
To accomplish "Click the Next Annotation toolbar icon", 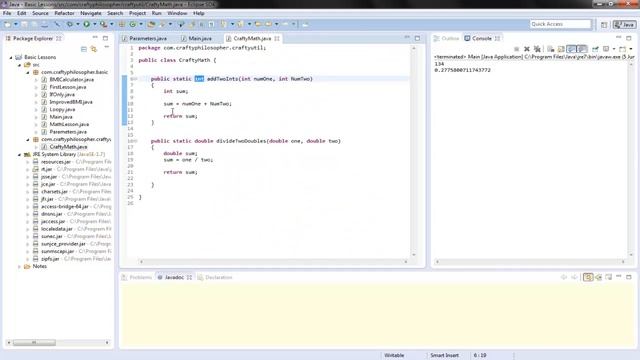I will tap(223, 24).
